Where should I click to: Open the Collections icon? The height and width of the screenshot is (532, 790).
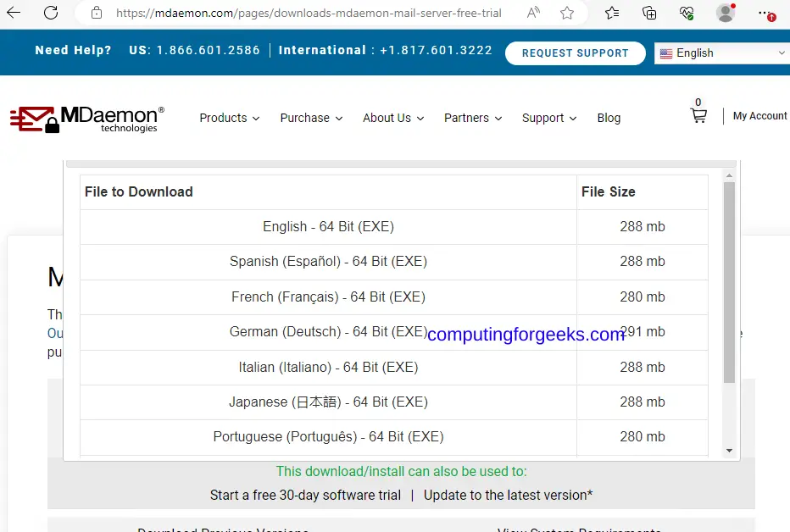(649, 13)
